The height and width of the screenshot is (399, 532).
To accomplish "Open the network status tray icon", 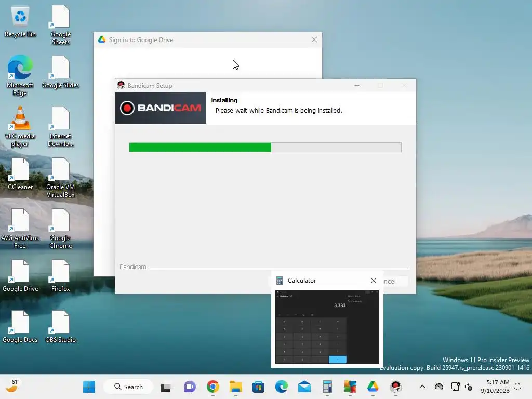I will pyautogui.click(x=455, y=387).
